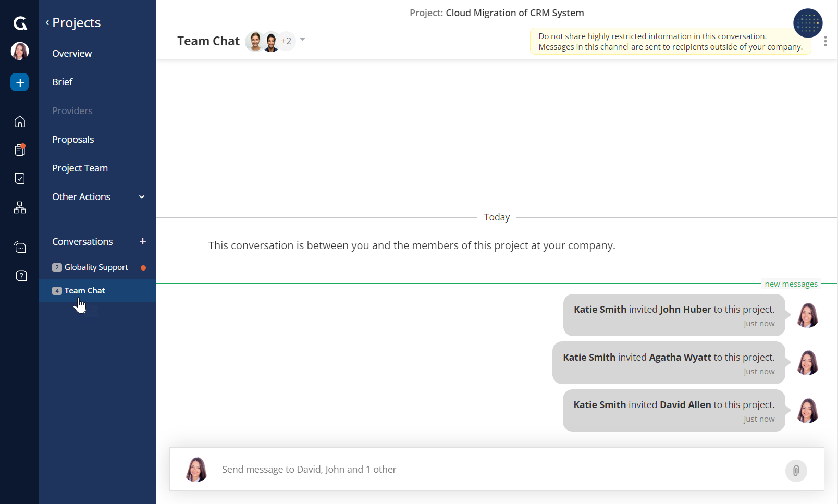This screenshot has width=838, height=504.
Task: Open the Project Team page
Action: click(x=80, y=168)
